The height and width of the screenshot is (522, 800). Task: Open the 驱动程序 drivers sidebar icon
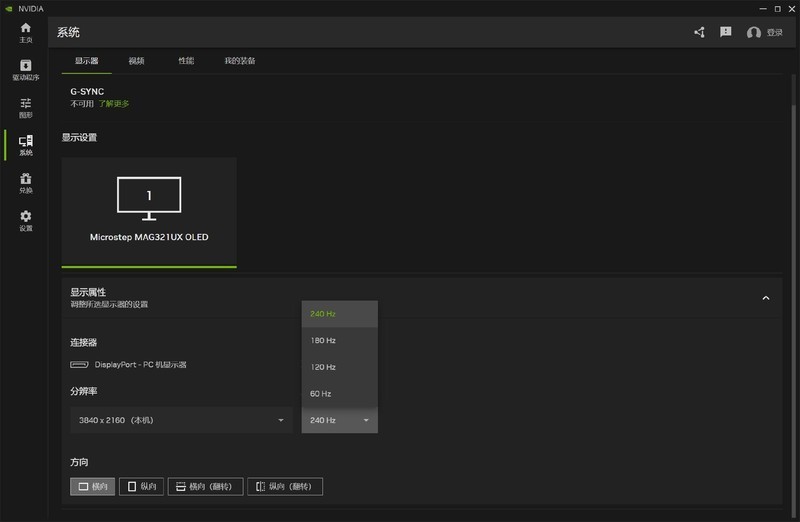pyautogui.click(x=26, y=70)
